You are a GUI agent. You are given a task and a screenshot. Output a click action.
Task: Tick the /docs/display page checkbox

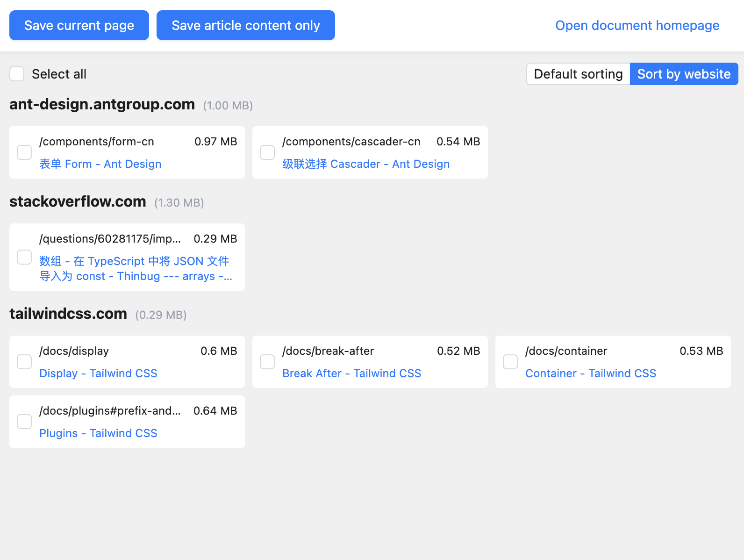click(x=24, y=362)
